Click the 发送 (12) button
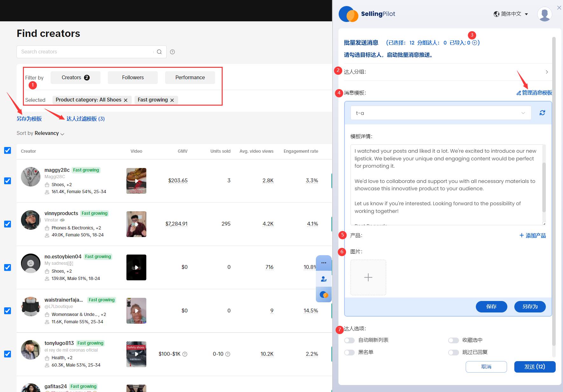 535,367
